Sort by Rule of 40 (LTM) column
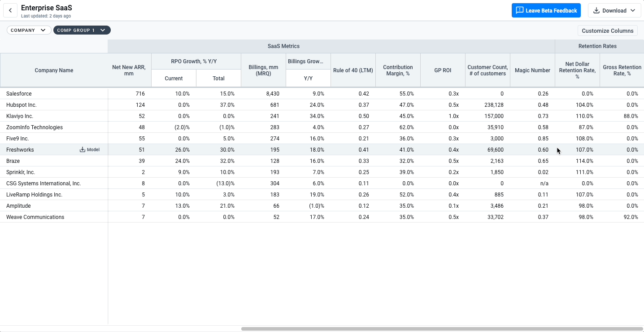 [x=353, y=70]
